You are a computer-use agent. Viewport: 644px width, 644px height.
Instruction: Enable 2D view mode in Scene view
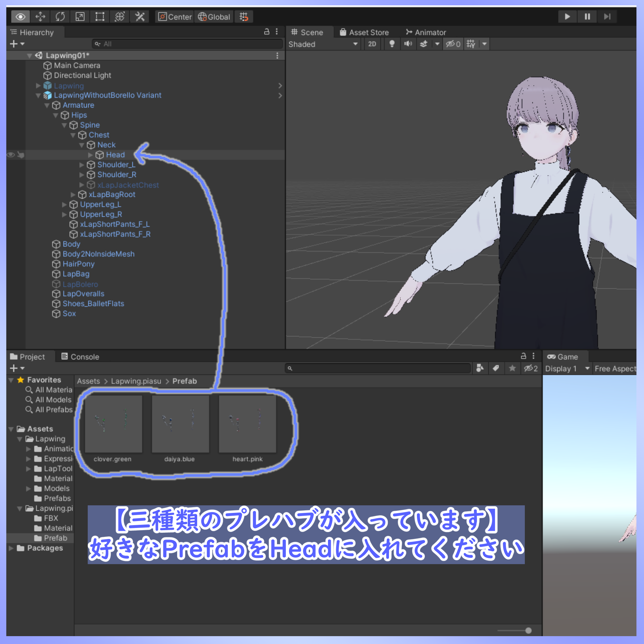pyautogui.click(x=372, y=44)
